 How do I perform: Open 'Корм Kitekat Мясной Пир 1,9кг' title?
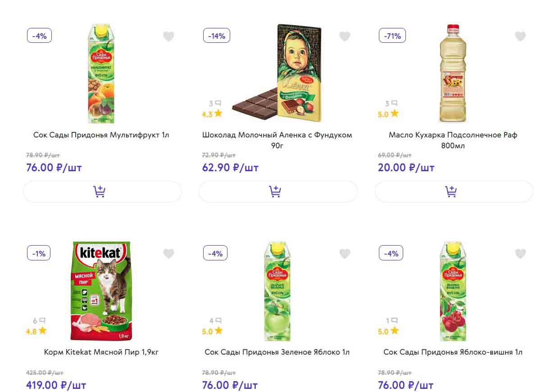click(x=101, y=352)
